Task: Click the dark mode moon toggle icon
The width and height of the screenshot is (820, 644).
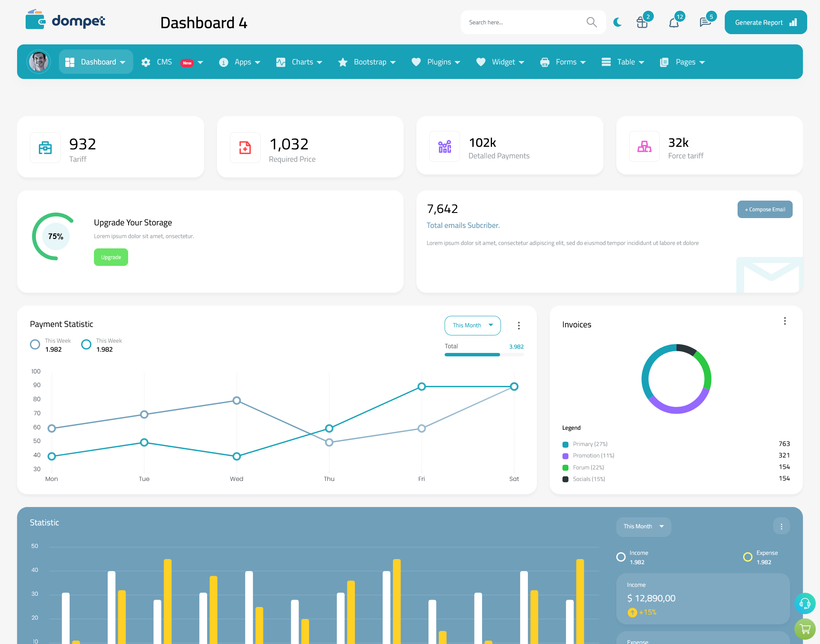Action: [617, 22]
